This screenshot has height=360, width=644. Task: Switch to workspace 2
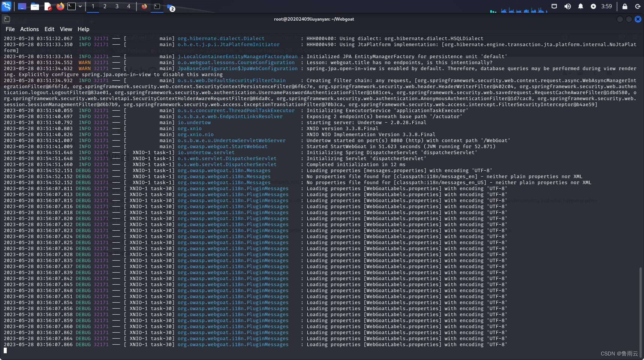click(x=105, y=6)
